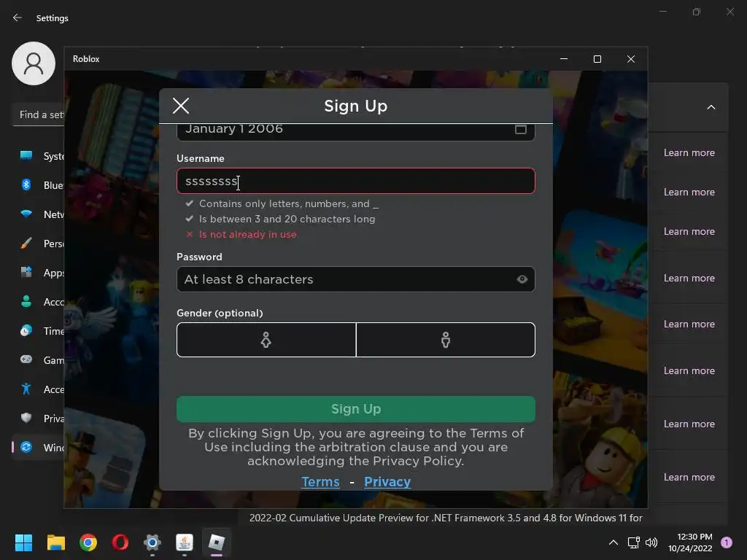
Task: Open Java app in taskbar
Action: pyautogui.click(x=185, y=542)
